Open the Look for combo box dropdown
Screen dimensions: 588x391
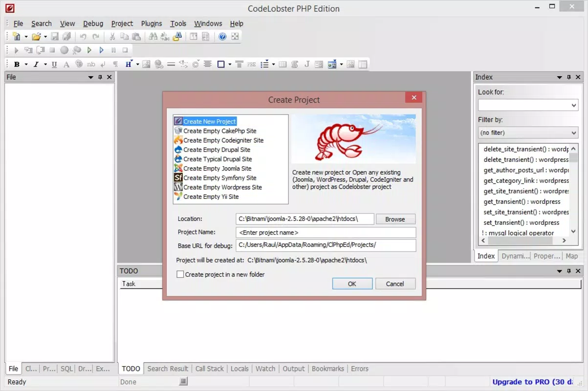click(x=574, y=105)
